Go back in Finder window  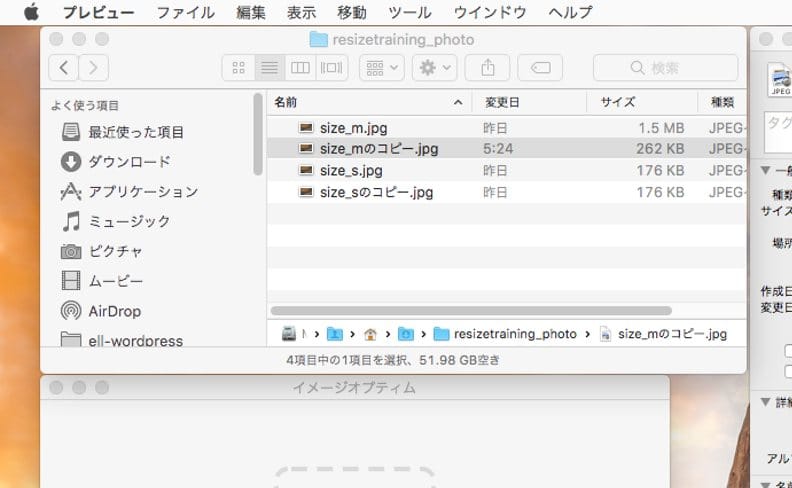(x=64, y=67)
